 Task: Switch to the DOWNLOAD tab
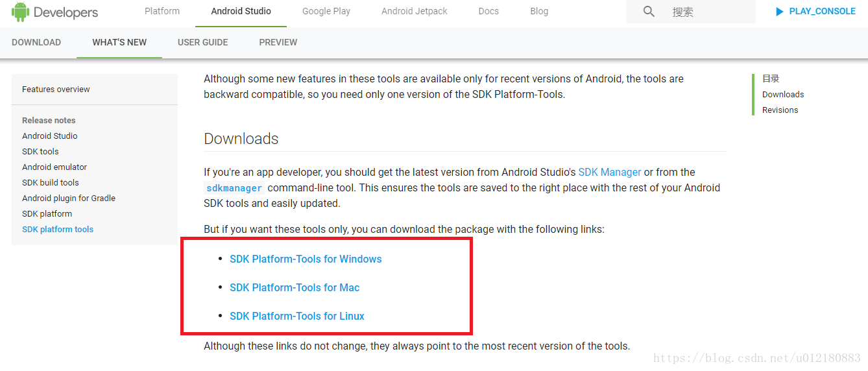(36, 42)
